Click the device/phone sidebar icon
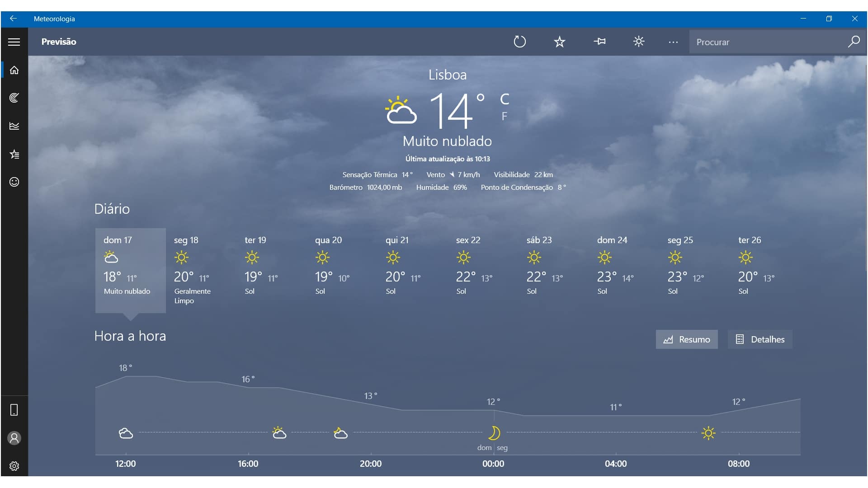The image size is (868, 488). (x=14, y=409)
